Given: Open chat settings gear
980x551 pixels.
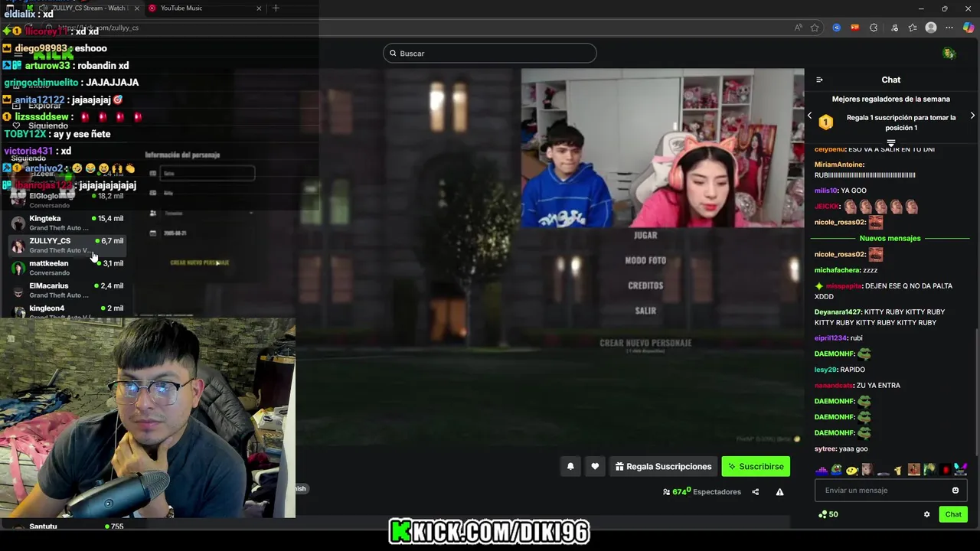Looking at the screenshot, I should coord(926,514).
